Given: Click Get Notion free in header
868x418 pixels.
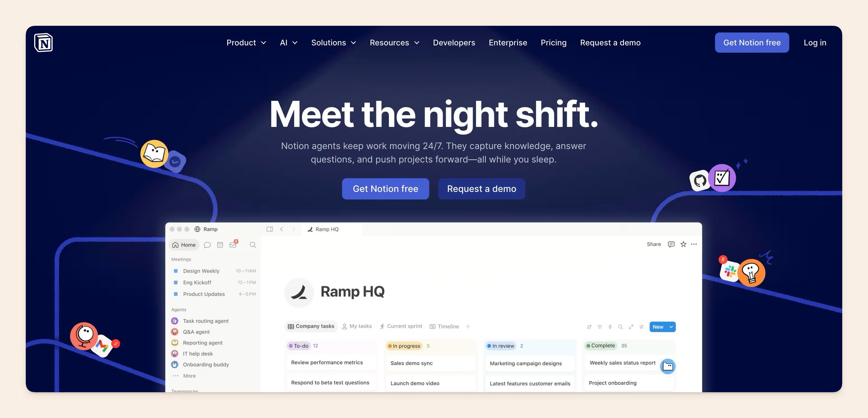Looking at the screenshot, I should tap(752, 42).
